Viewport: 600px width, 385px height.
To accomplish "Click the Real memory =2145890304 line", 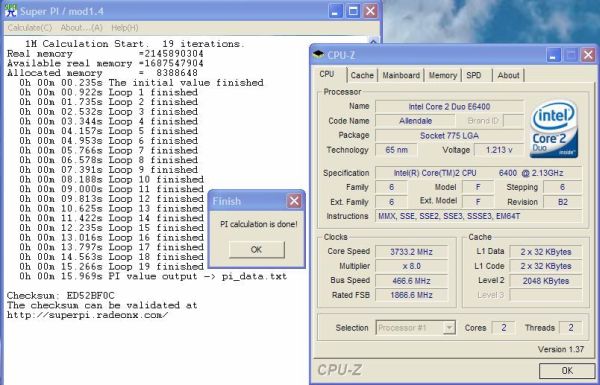I will tap(105, 54).
